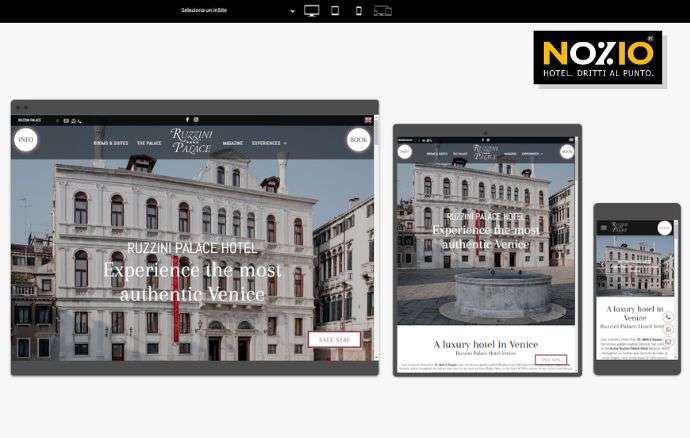The width and height of the screenshot is (690, 438).
Task: Click the Nozio logo
Action: (598, 57)
